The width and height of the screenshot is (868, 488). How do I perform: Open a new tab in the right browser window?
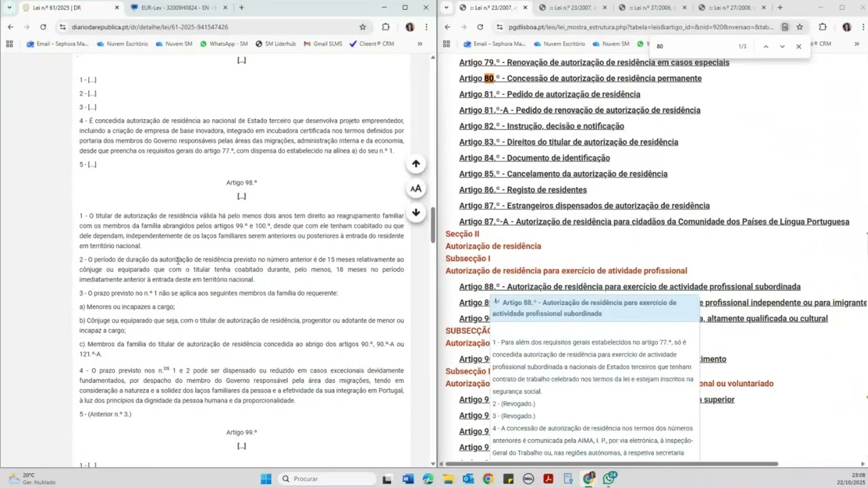point(780,7)
